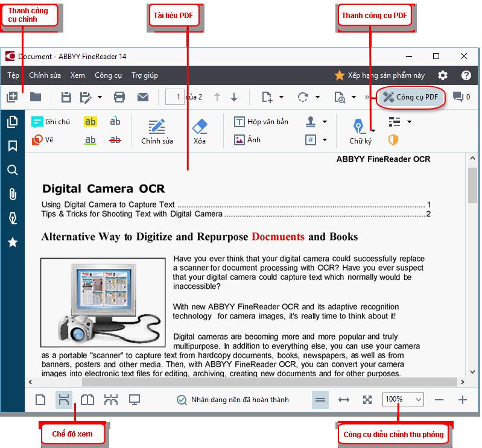The image size is (482, 448).
Task: Open the list options dropdown arrow
Action: click(409, 122)
